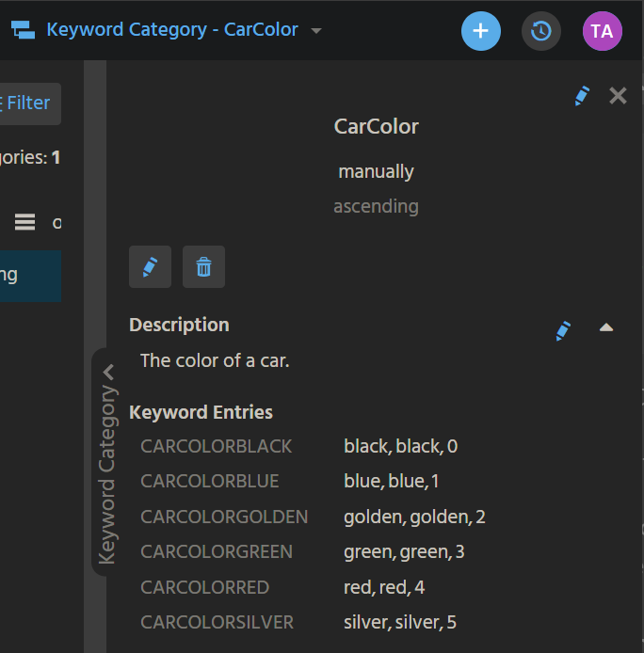
Task: Click the 'golden, golden, 2' value
Action: [x=415, y=517]
